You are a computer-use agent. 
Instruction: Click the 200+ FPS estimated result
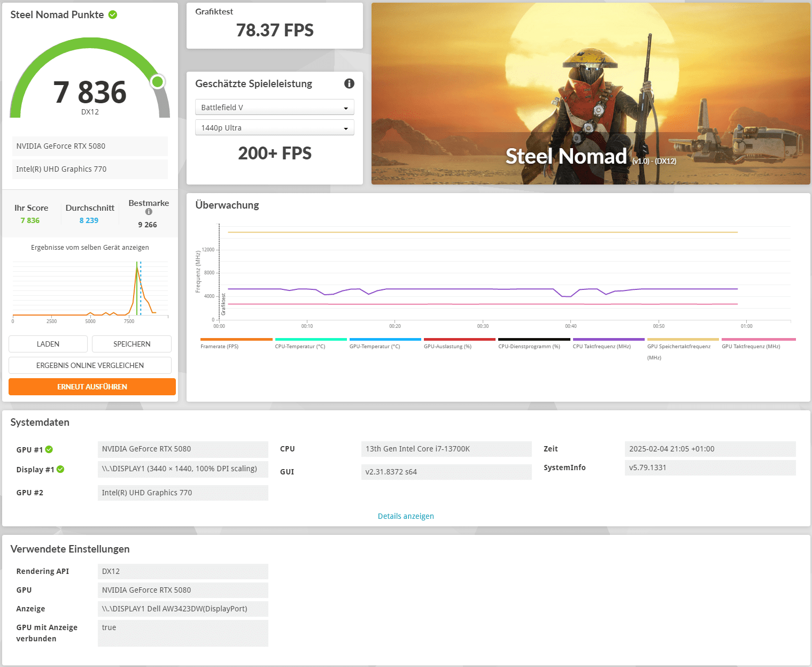(275, 154)
